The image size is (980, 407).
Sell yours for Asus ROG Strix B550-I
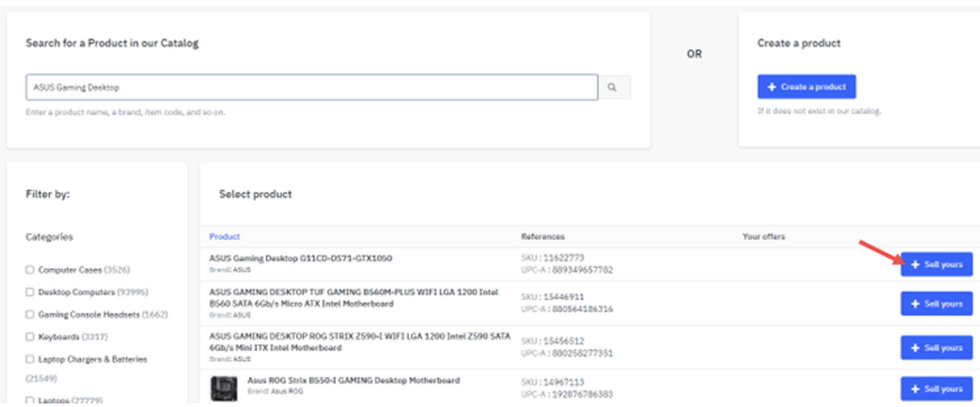936,389
